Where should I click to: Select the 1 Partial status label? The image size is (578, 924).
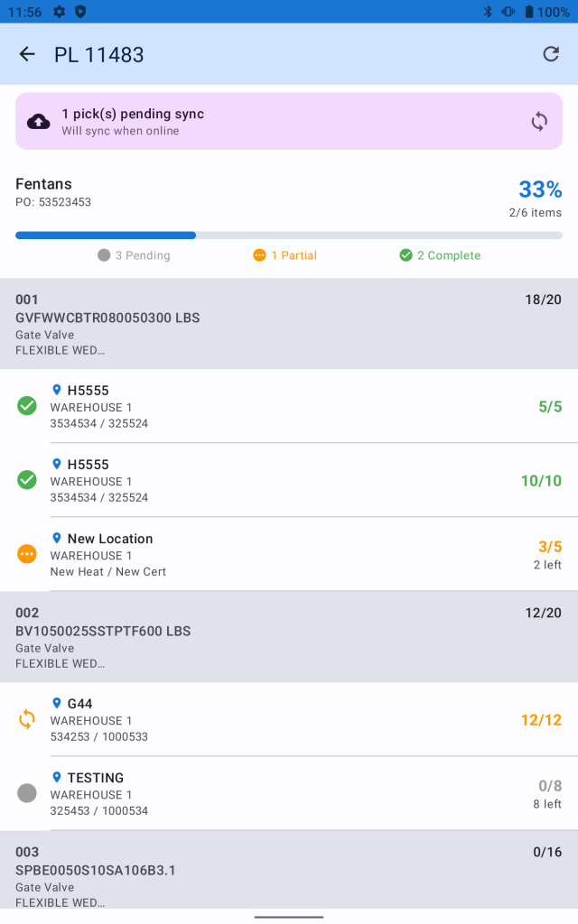[285, 255]
